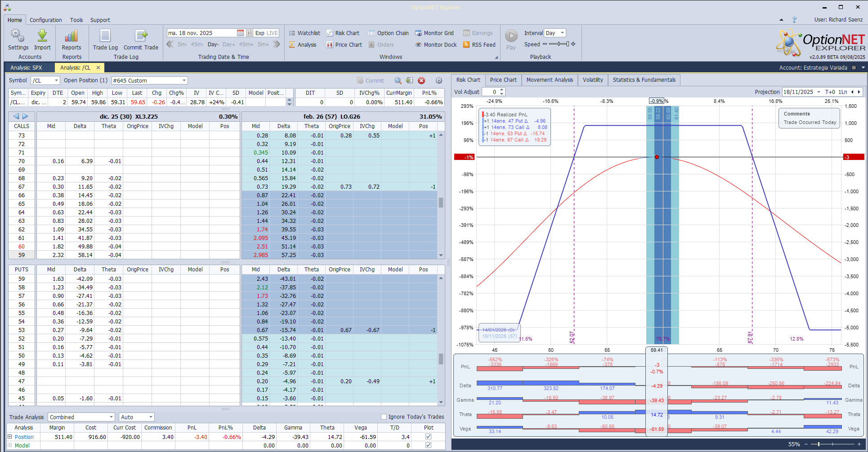Click the Commit Trade icon

[141, 36]
